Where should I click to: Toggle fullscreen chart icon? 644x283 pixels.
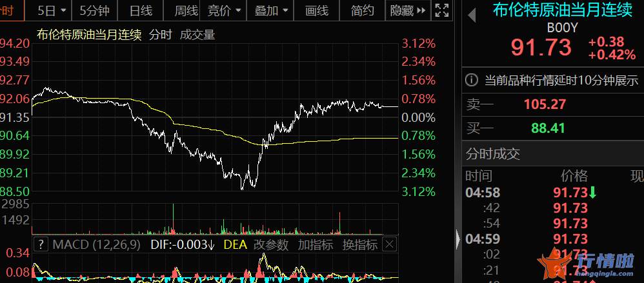coord(441,10)
